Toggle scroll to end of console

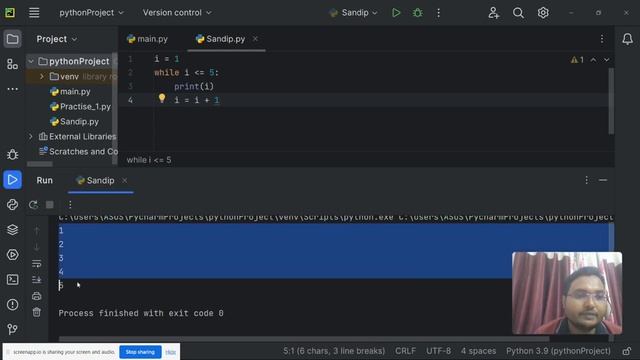click(36, 280)
